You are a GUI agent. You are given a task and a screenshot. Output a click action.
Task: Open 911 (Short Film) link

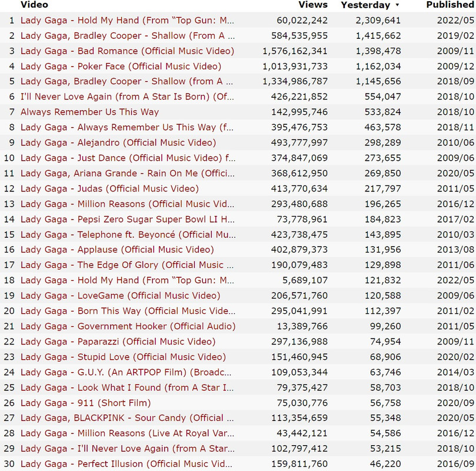click(85, 403)
